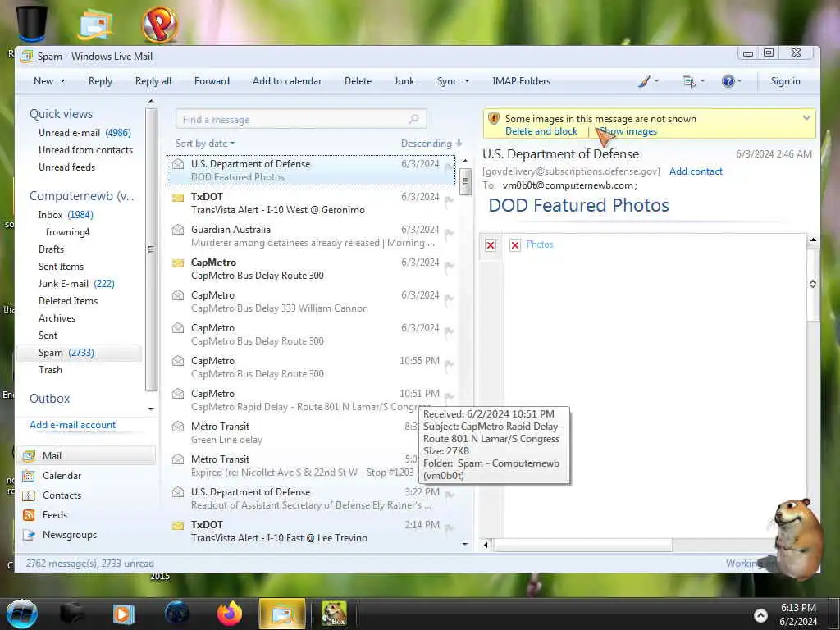
Task: Click the blocked Photos image placeholder
Action: pyautogui.click(x=515, y=245)
